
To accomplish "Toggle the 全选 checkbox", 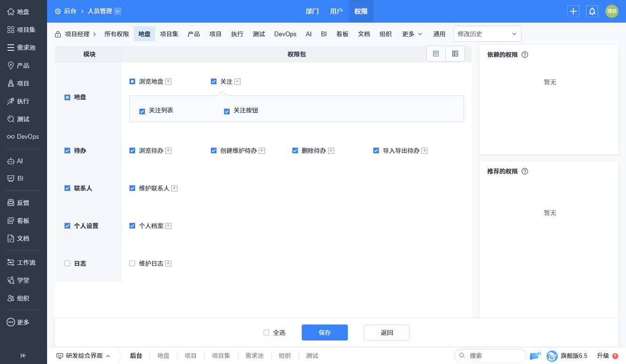I will click(x=266, y=332).
